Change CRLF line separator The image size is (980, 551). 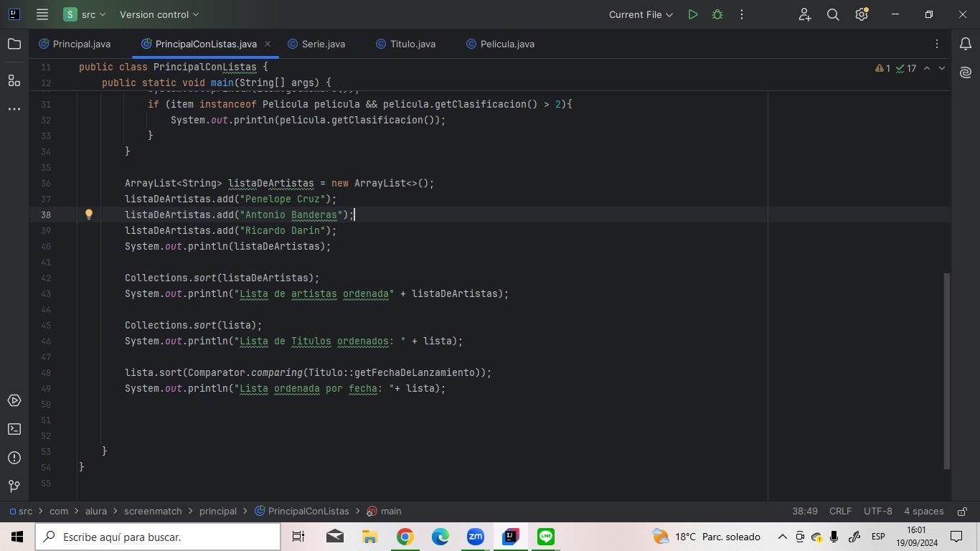(x=840, y=511)
